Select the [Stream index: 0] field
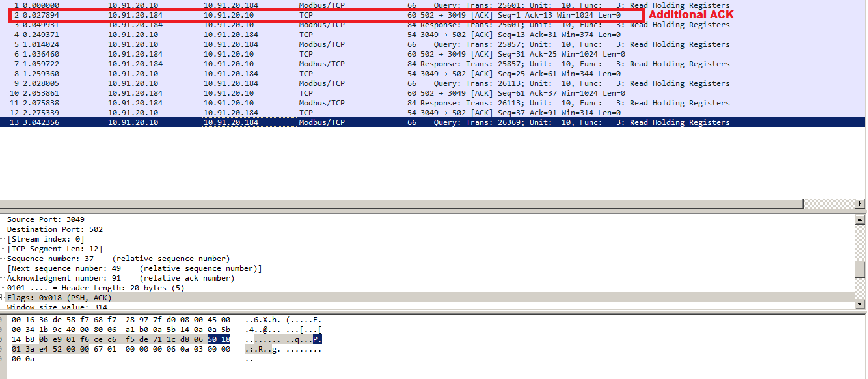The image size is (868, 379). (x=46, y=239)
